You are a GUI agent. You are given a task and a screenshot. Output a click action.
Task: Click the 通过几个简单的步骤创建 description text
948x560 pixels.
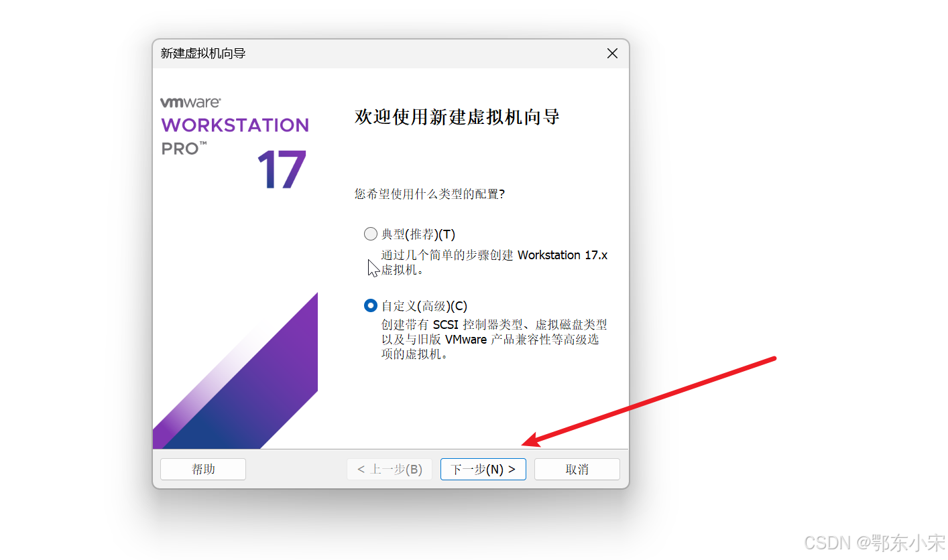pos(494,263)
